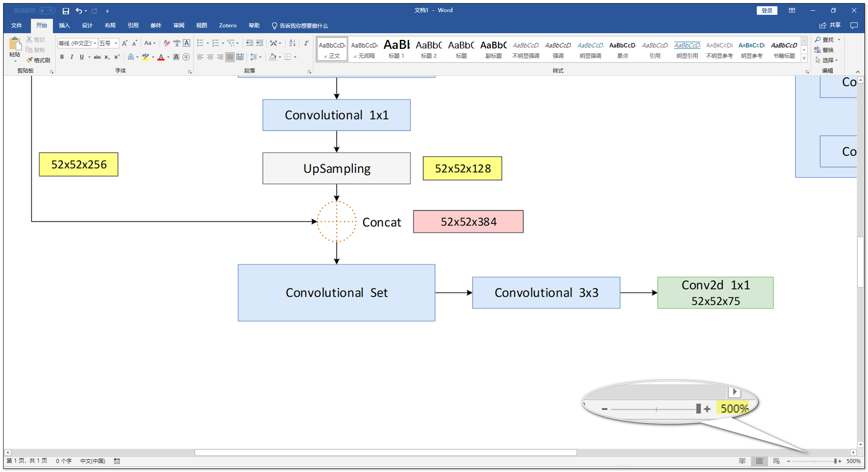Image resolution: width=868 pixels, height=472 pixels.
Task: Click the zoom slider in status bar
Action: pos(814,461)
